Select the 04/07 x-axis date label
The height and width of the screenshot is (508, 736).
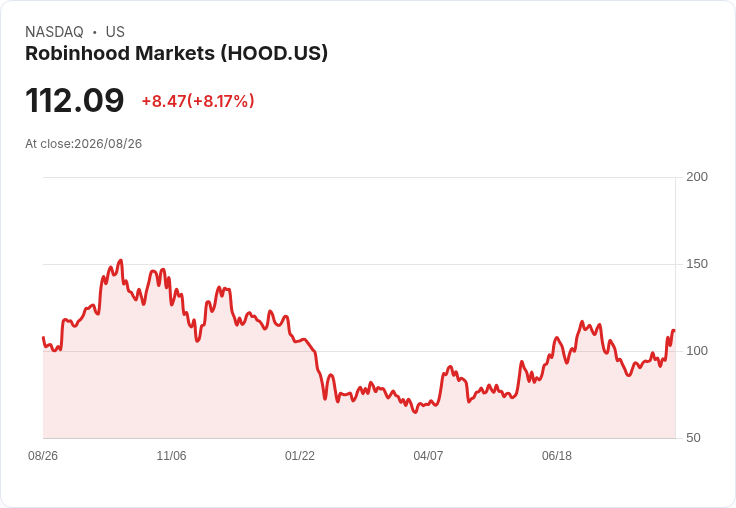click(x=428, y=456)
